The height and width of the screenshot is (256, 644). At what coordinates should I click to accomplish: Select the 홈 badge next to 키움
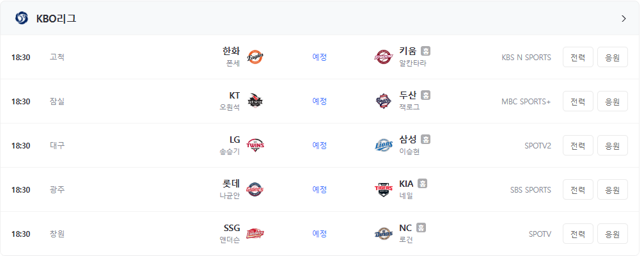(426, 51)
